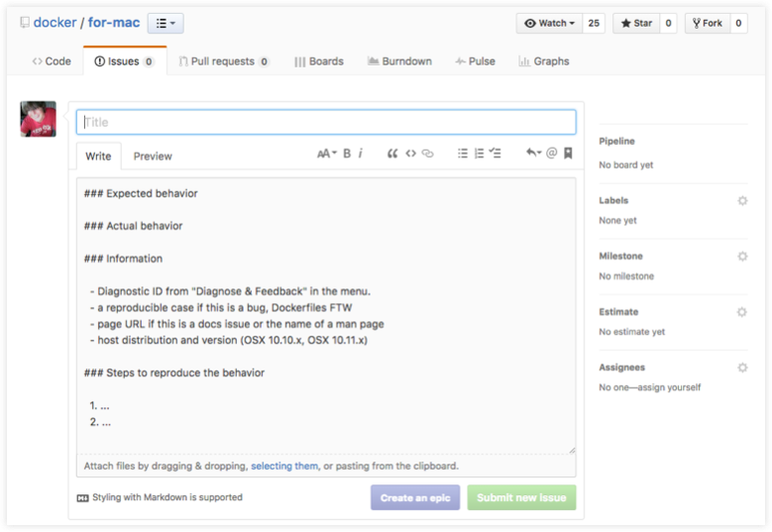This screenshot has width=772, height=532.
Task: Insert a numbered list
Action: coord(479,154)
